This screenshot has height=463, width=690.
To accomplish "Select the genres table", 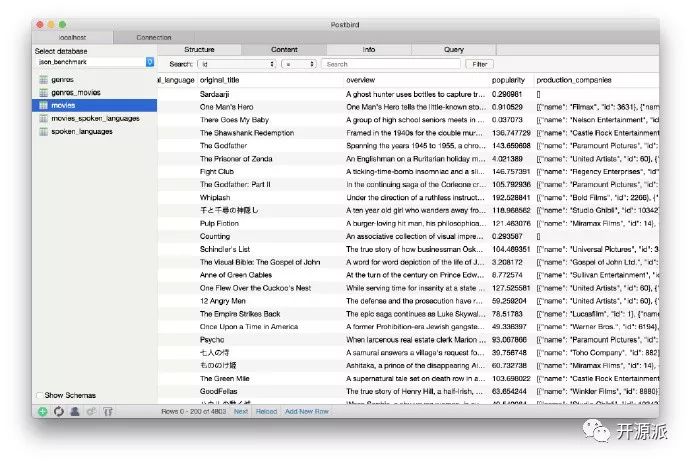I will pos(95,80).
